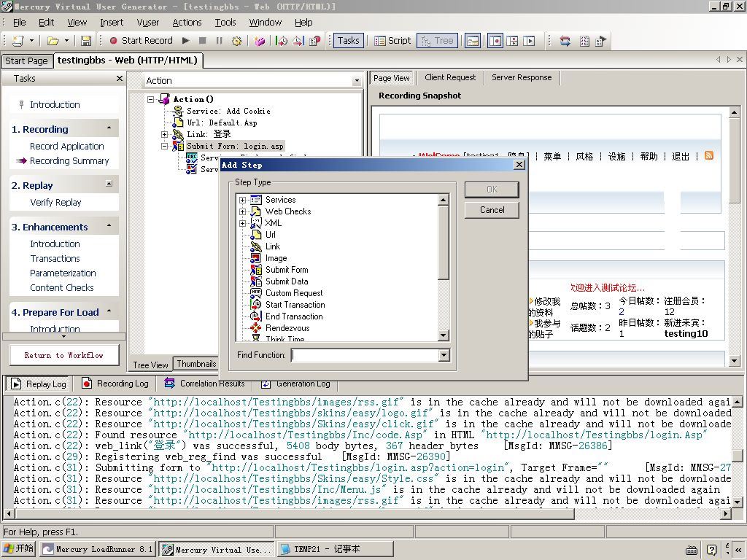Open the Recording Log tab
Screen dimensions: 747x560
coord(115,384)
